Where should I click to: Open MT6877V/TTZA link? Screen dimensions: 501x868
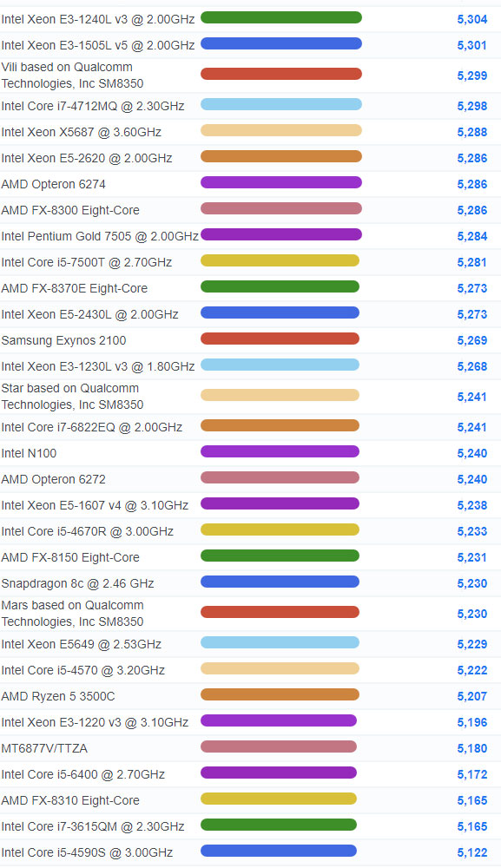(44, 748)
